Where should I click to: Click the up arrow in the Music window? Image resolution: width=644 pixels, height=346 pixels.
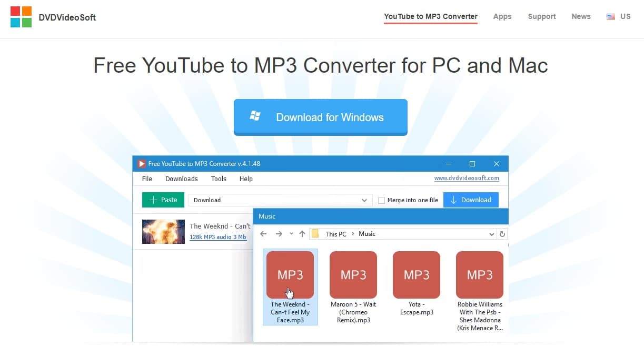pyautogui.click(x=302, y=234)
